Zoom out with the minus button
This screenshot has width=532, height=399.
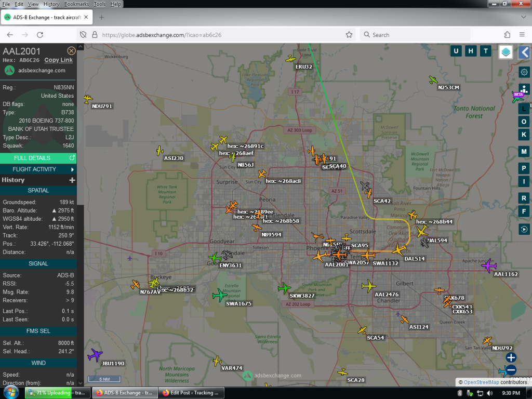point(511,370)
